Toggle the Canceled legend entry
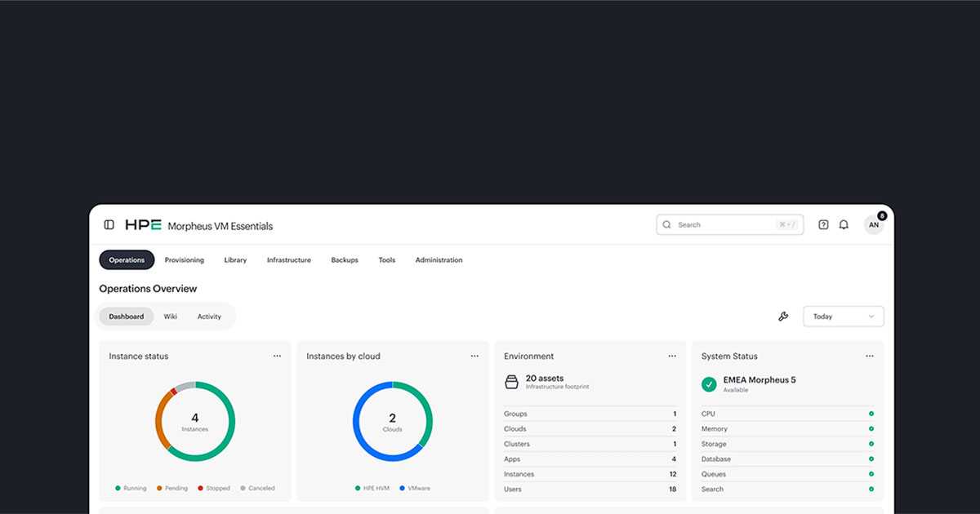 coord(257,489)
